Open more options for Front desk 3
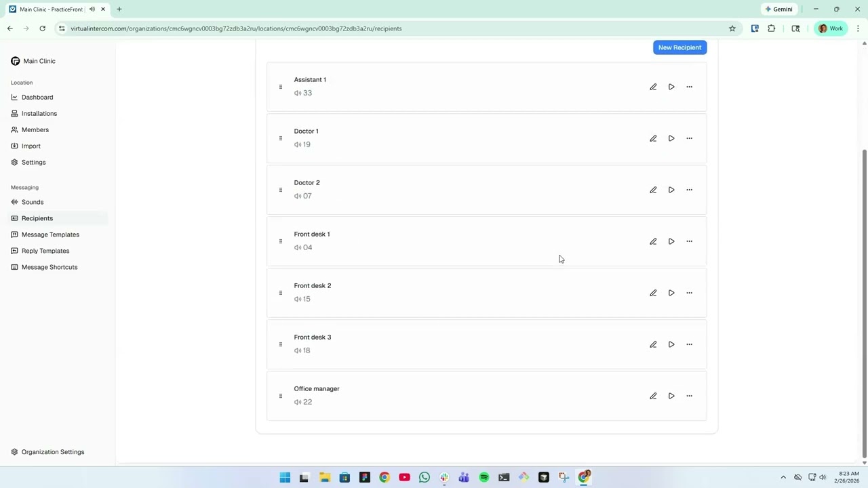Viewport: 868px width, 488px height. point(689,344)
